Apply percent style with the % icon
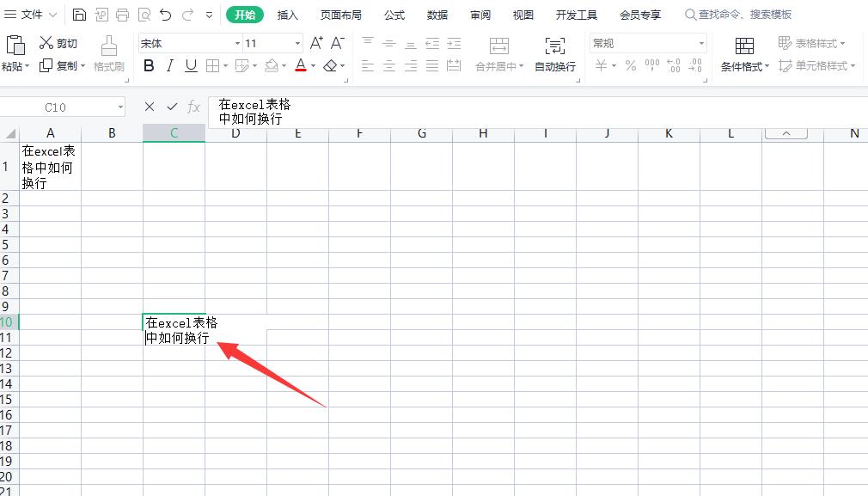 point(630,65)
